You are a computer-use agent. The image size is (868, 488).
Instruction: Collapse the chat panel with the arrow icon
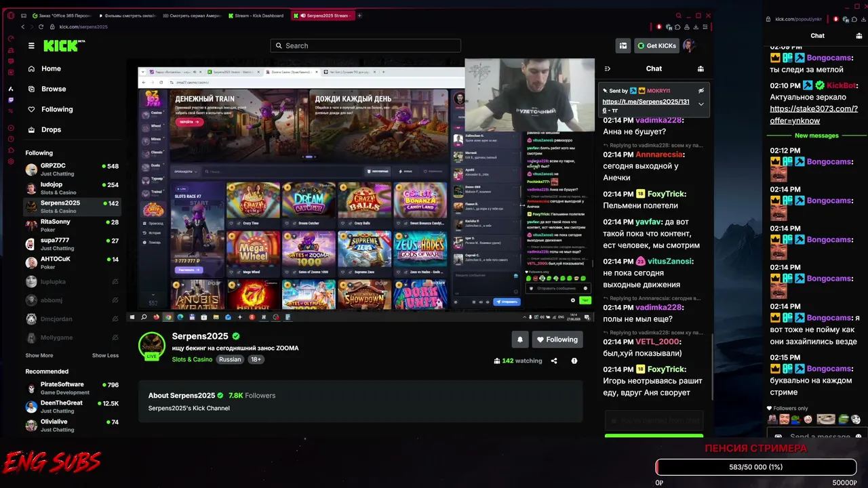coord(608,68)
